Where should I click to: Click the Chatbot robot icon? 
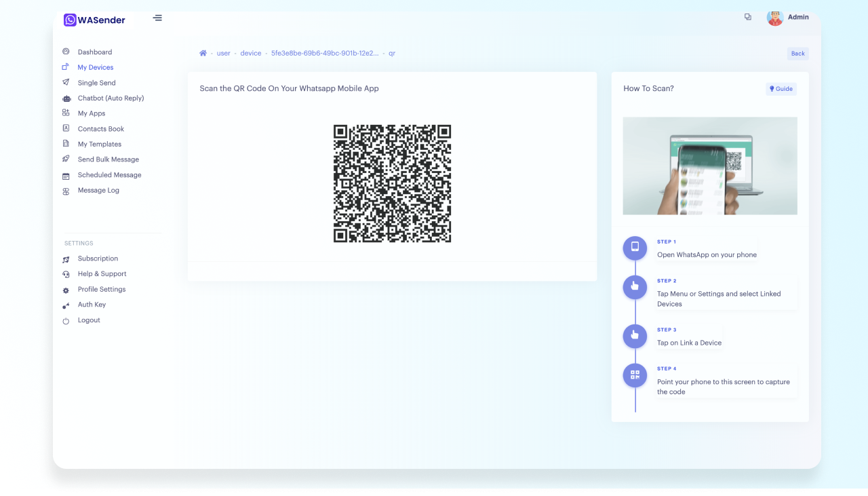coord(66,98)
